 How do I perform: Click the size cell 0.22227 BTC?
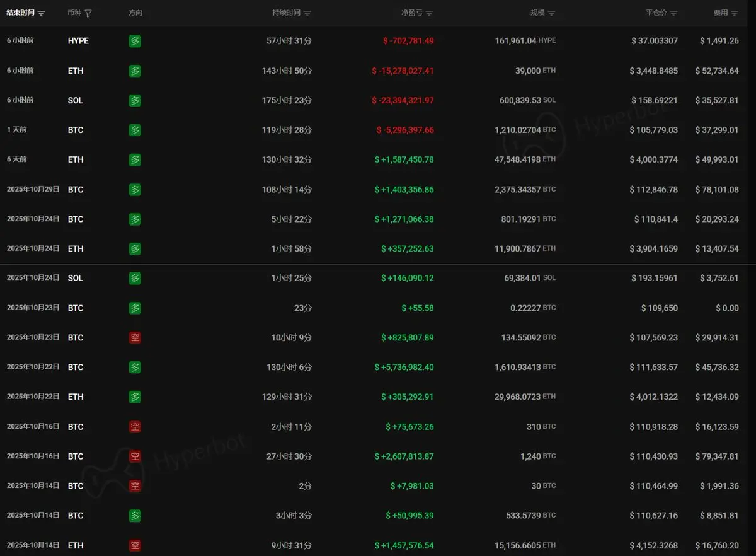pyautogui.click(x=533, y=308)
